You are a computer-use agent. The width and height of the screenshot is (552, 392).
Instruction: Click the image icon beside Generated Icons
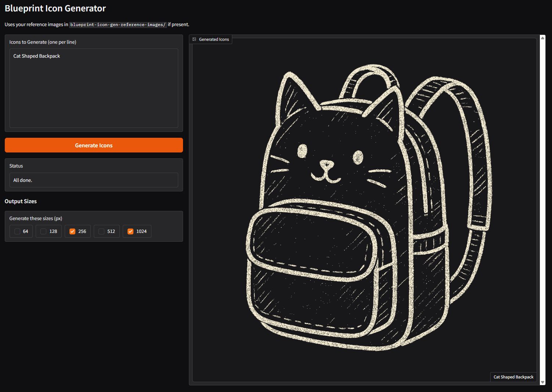(x=194, y=39)
